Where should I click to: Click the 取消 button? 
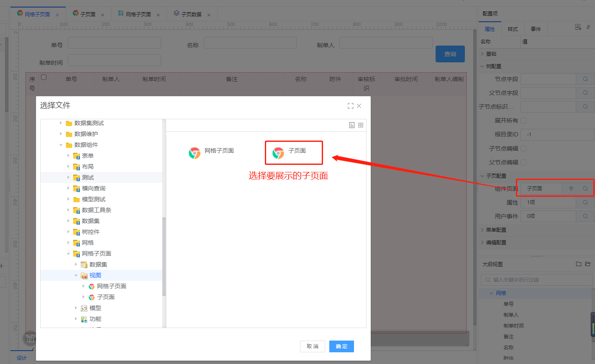[313, 346]
